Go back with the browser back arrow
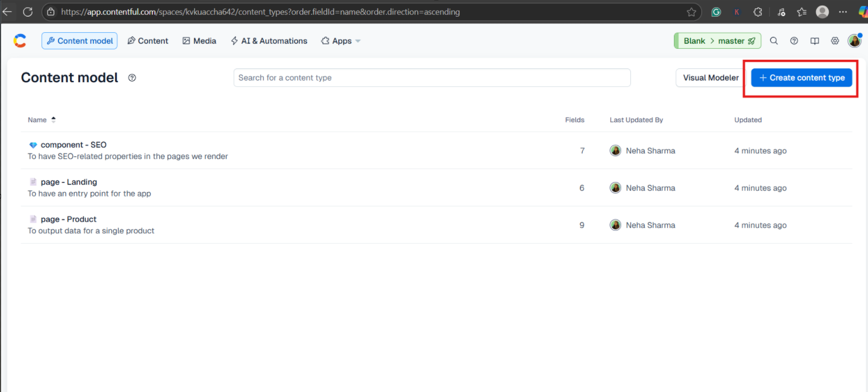The width and height of the screenshot is (868, 392). coord(7,11)
